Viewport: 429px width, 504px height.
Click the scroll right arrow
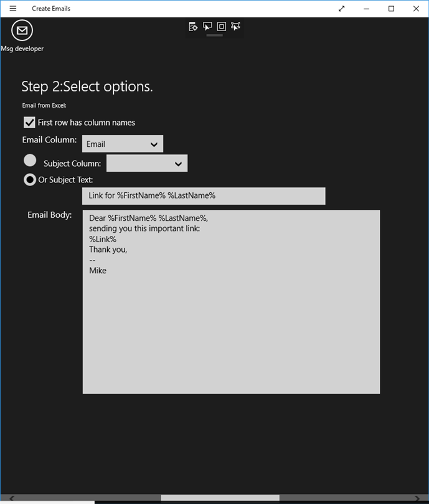pos(417,498)
